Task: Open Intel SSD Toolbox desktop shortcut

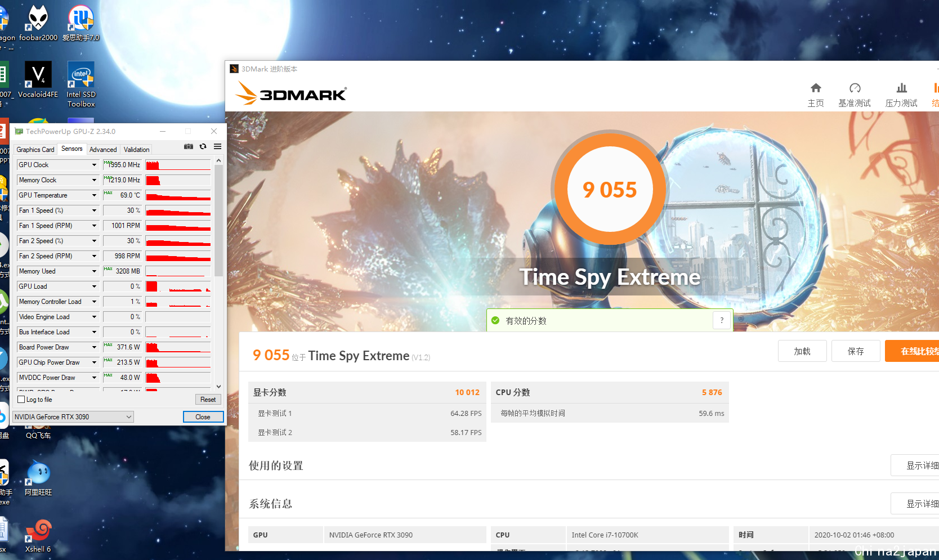Action: click(x=81, y=84)
